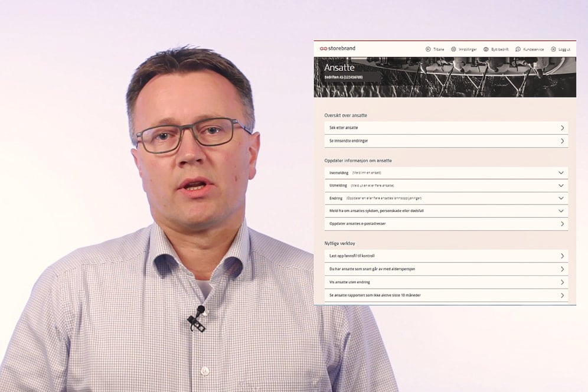Expand Meld fra om ansattes sykdom section

click(561, 211)
